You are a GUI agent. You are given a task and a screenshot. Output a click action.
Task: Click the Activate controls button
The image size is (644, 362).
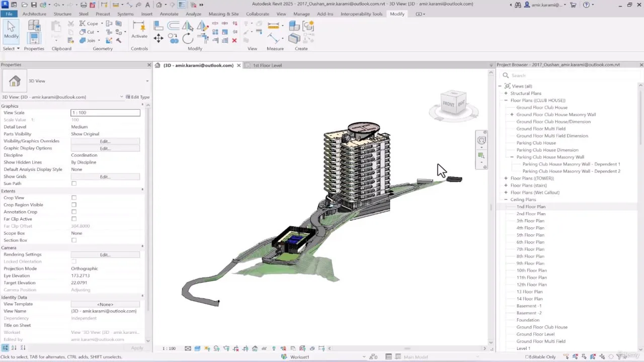point(139,30)
